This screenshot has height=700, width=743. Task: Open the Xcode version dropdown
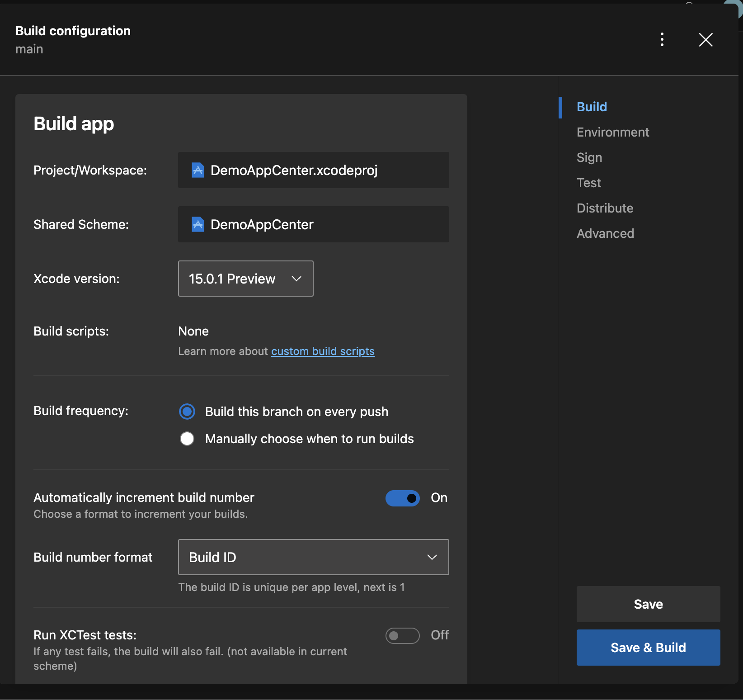246,279
